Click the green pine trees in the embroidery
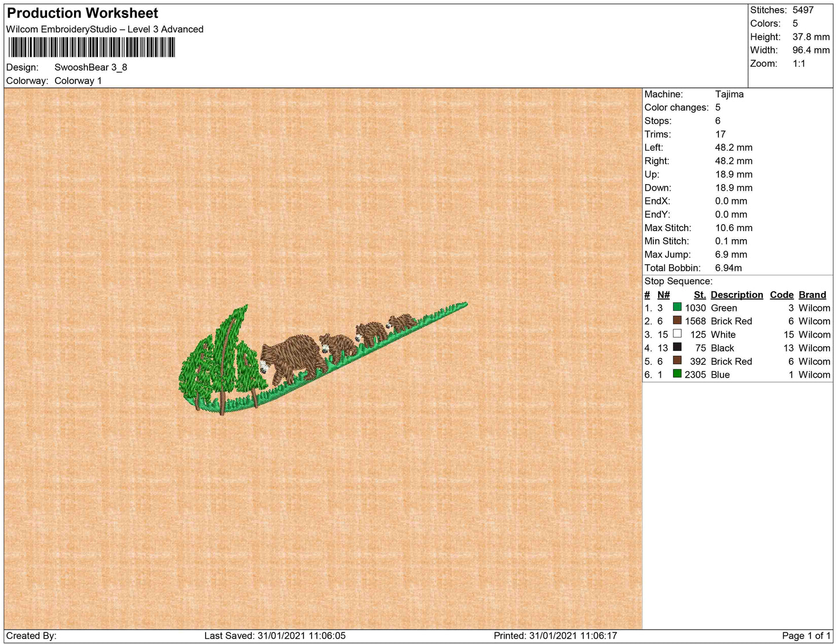Screen dimensions: 837x644 pyautogui.click(x=220, y=359)
